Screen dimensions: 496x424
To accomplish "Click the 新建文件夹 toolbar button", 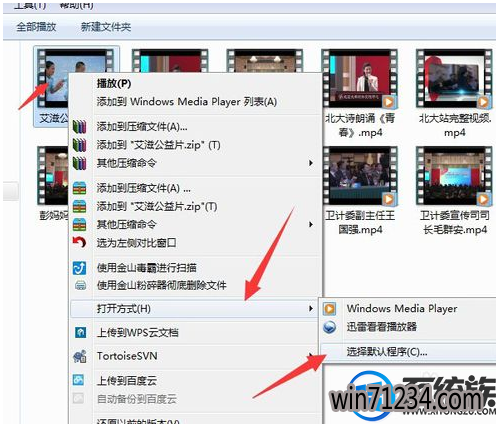I will [x=106, y=27].
